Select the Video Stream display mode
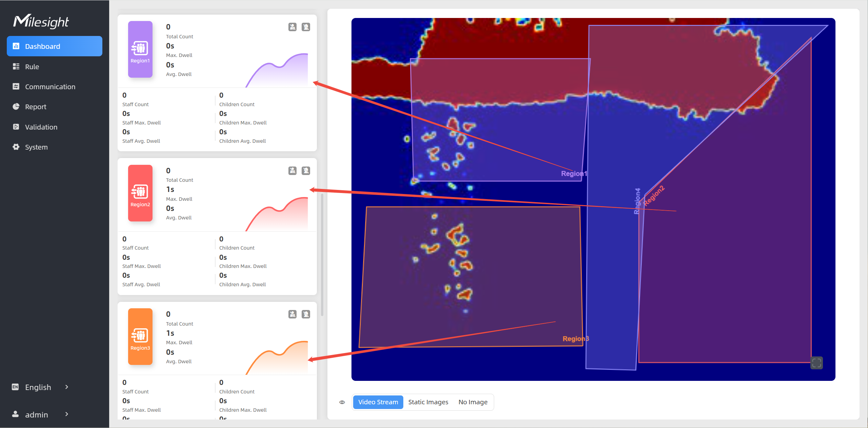 (x=378, y=402)
